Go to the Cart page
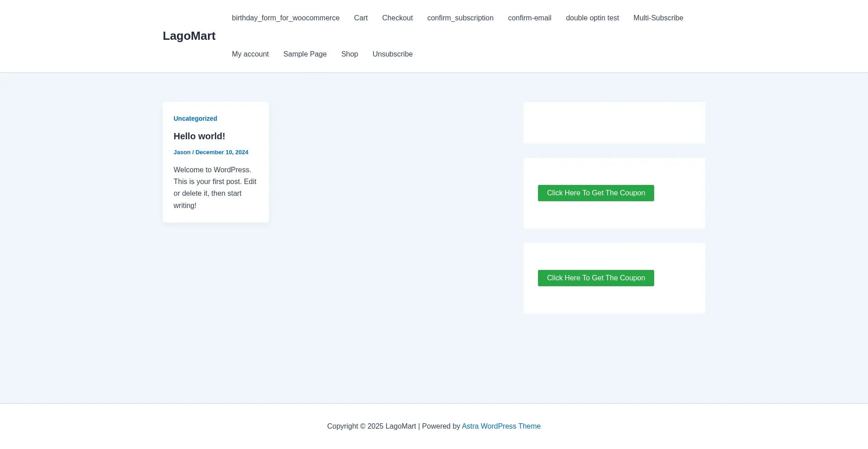Screen dimensions: 868x449 pyautogui.click(x=360, y=18)
